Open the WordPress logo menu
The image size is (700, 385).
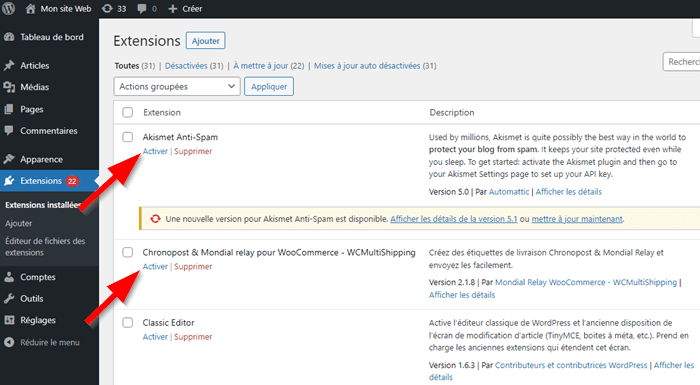click(8, 8)
